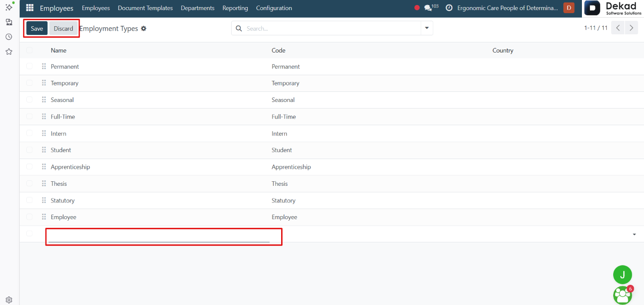Open the inbox tray icon in left sidebar
The width and height of the screenshot is (644, 305).
(x=9, y=22)
